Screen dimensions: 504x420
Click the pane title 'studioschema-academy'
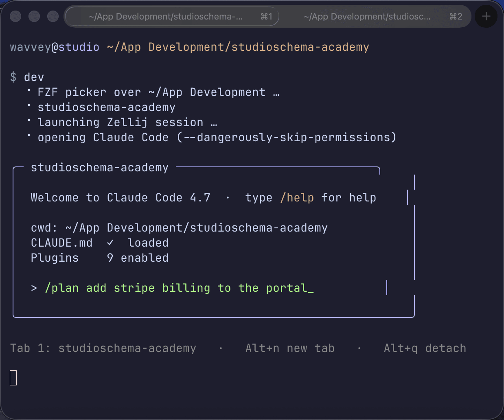click(x=100, y=168)
